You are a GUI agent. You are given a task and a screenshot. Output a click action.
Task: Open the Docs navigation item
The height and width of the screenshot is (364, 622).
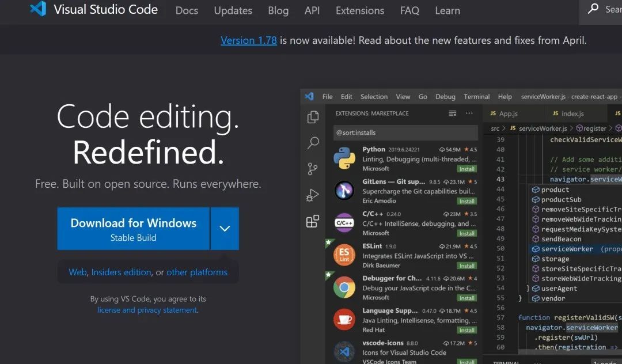pyautogui.click(x=187, y=10)
